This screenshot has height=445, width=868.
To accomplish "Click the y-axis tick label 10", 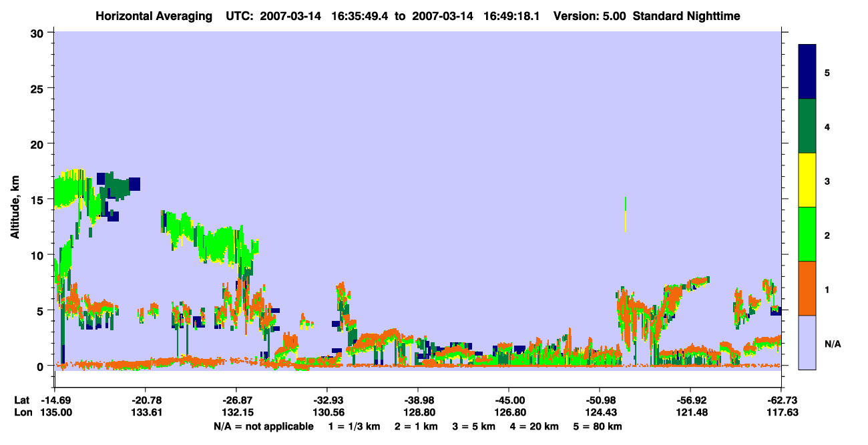I will coord(38,255).
